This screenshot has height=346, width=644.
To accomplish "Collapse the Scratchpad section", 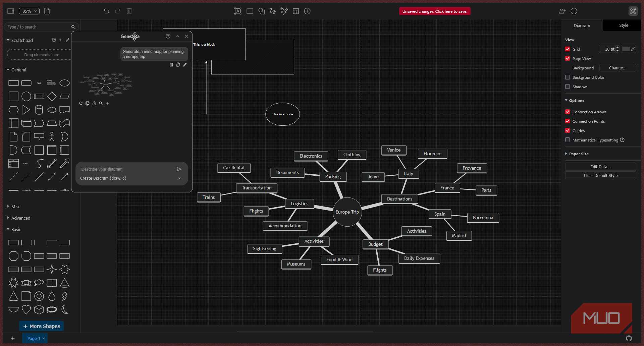I will 20,40.
